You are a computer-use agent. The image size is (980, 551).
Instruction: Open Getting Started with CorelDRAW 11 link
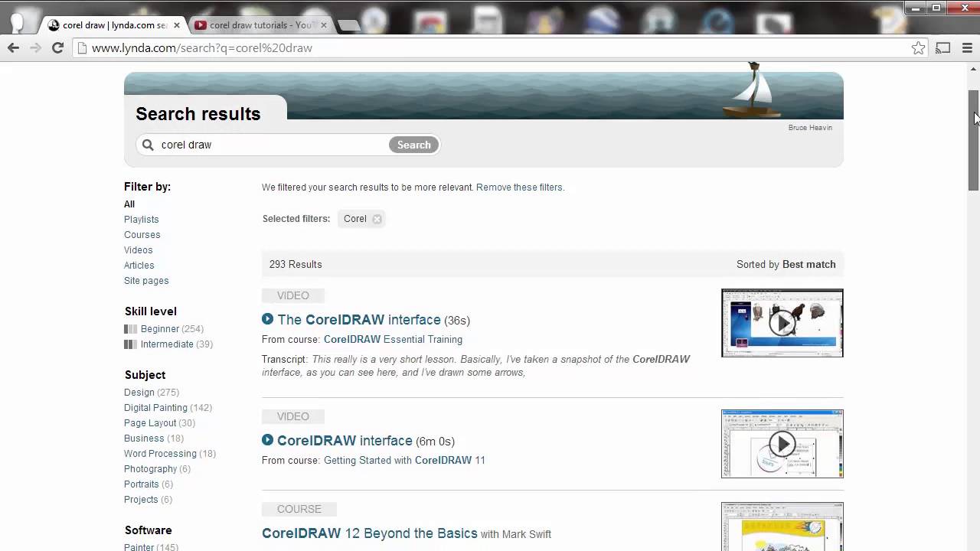point(404,461)
